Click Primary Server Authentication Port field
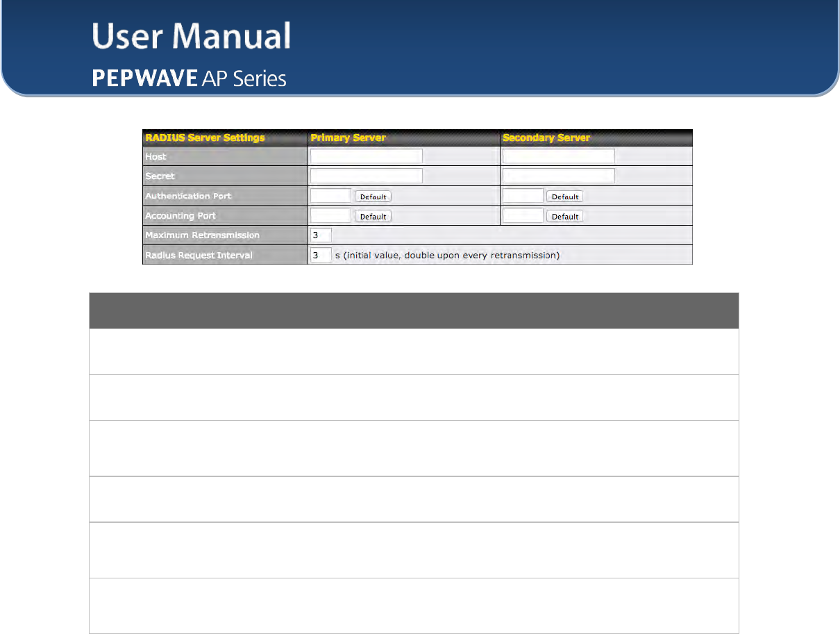This screenshot has width=840, height=634. click(x=330, y=196)
